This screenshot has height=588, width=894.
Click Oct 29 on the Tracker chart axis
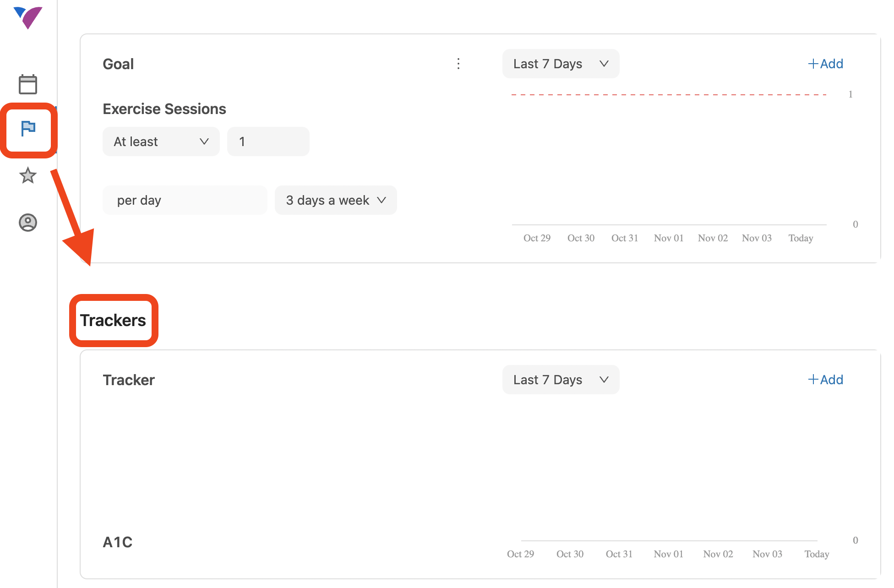520,554
